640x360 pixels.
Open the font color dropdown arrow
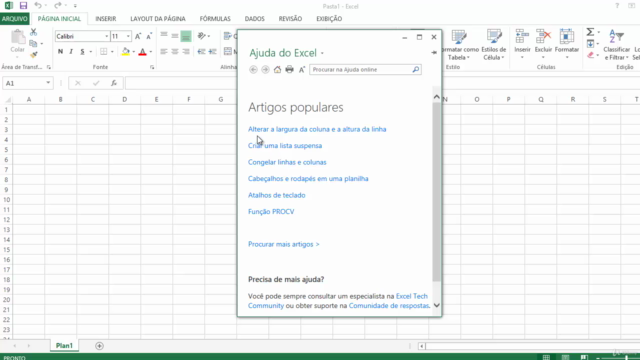tap(151, 52)
